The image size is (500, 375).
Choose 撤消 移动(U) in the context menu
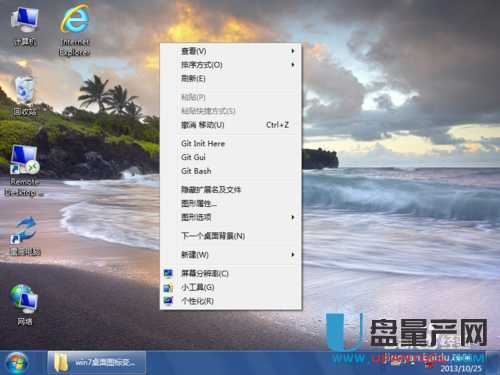tap(231, 125)
